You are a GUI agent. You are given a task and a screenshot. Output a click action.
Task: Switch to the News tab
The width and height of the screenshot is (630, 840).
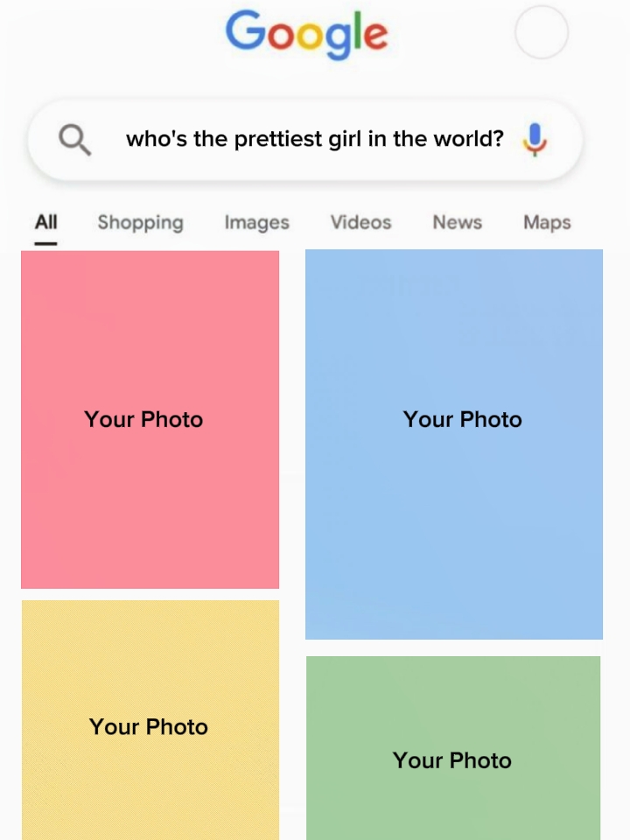(457, 222)
